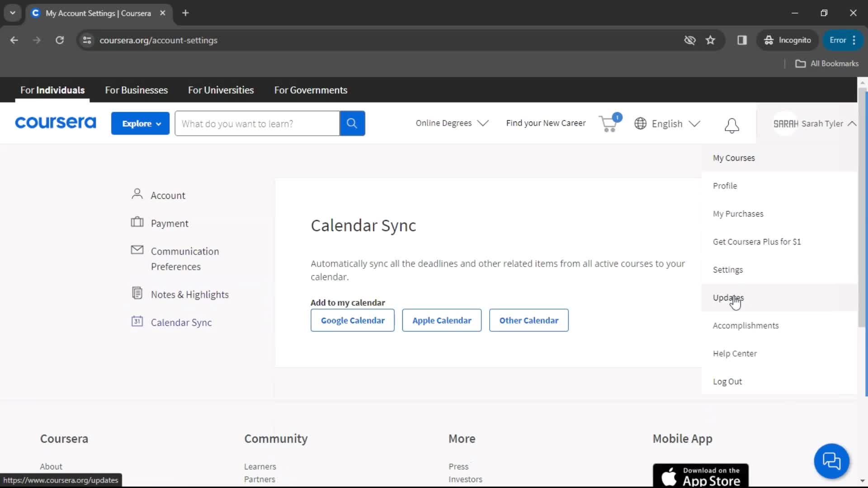Click the Account person icon in sidebar
This screenshot has width=868, height=488.
137,194
